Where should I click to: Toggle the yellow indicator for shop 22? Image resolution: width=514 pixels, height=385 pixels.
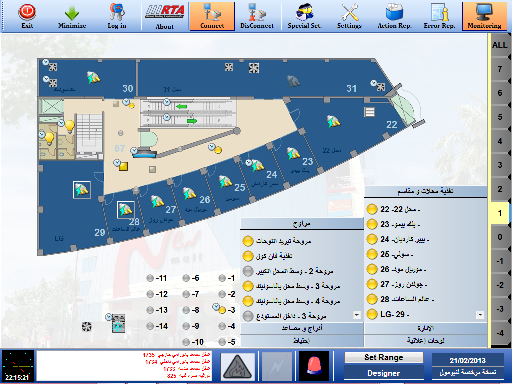pos(372,209)
